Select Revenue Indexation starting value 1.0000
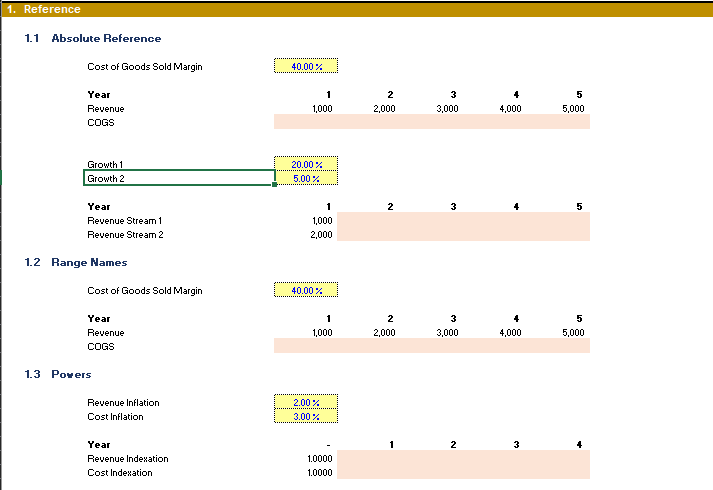The image size is (713, 490). coord(320,458)
